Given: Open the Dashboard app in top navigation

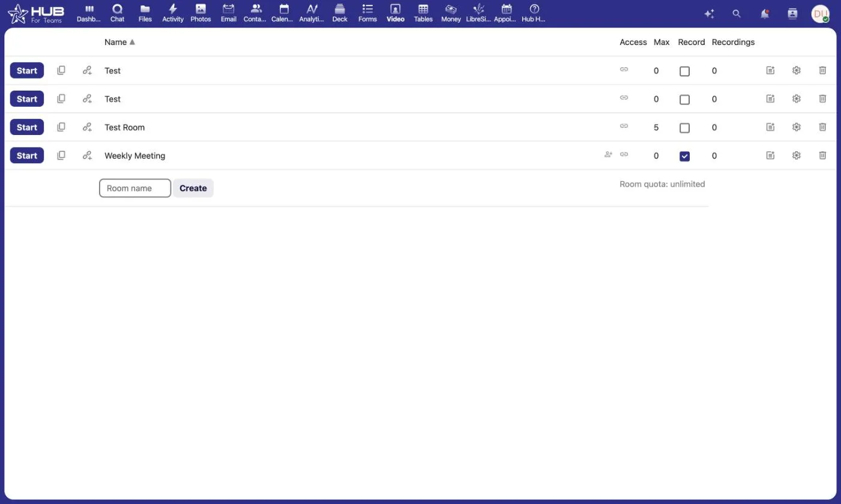Looking at the screenshot, I should pos(89,13).
